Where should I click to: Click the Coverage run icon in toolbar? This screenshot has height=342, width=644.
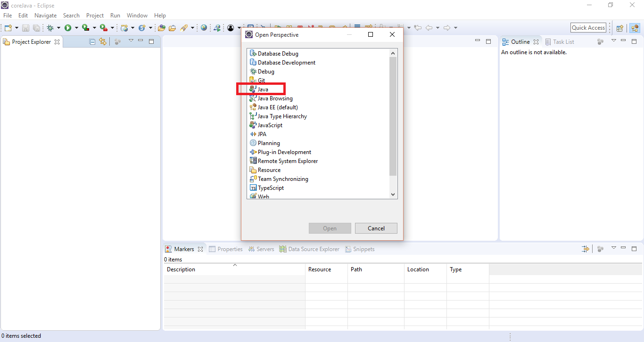click(86, 28)
